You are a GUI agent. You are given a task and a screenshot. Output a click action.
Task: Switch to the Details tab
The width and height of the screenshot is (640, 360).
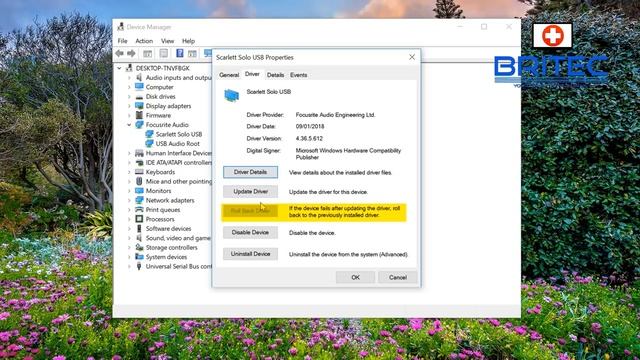click(x=275, y=75)
